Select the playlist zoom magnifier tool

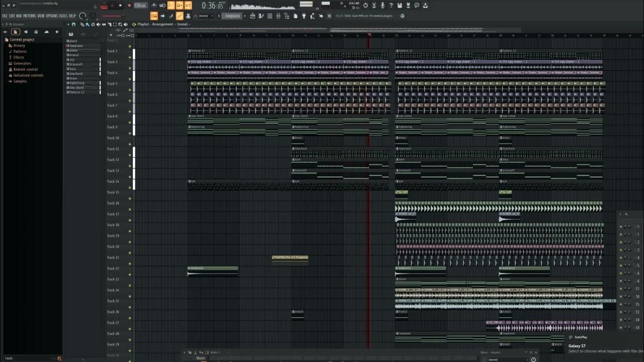pyautogui.click(x=120, y=24)
